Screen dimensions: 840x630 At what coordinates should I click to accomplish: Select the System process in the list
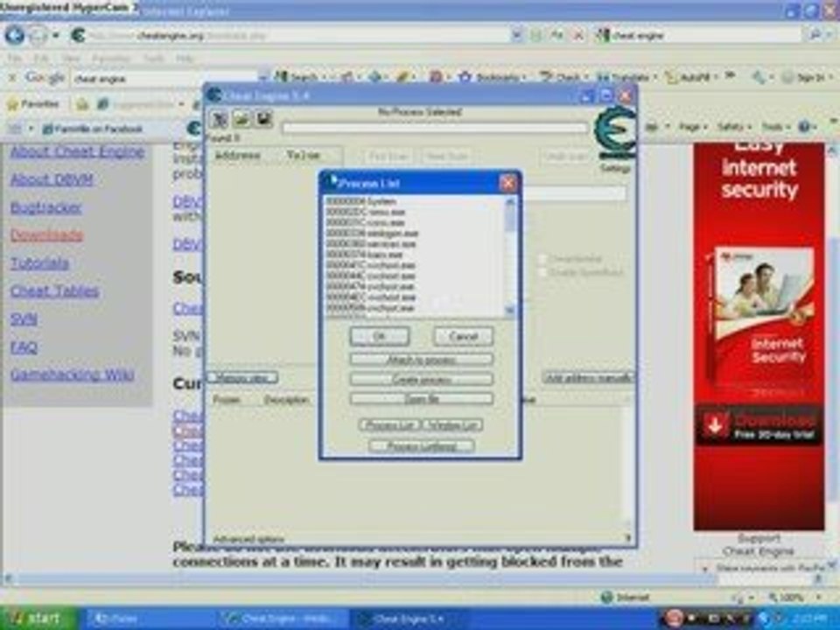click(414, 201)
